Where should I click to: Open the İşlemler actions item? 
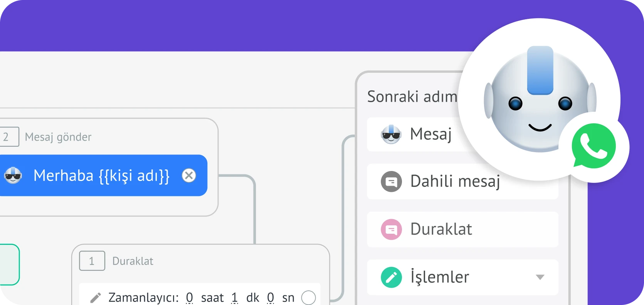(440, 277)
